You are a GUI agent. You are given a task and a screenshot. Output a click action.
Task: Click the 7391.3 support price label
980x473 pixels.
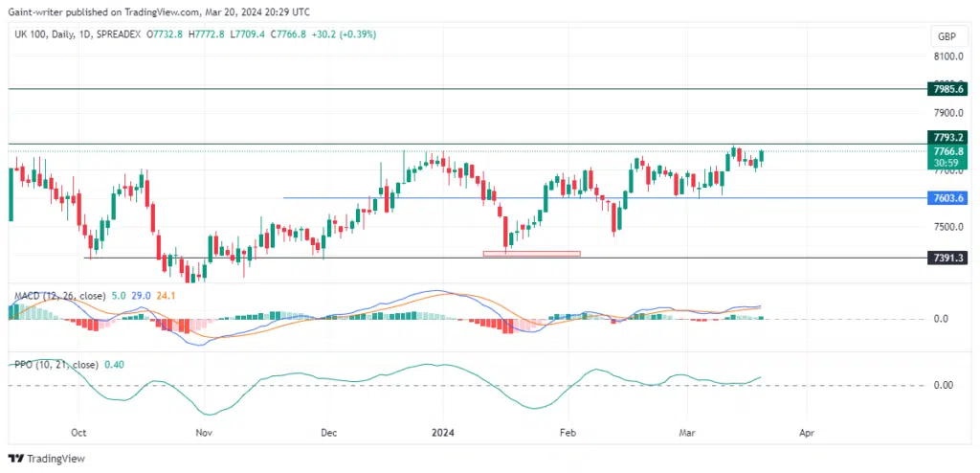click(947, 259)
